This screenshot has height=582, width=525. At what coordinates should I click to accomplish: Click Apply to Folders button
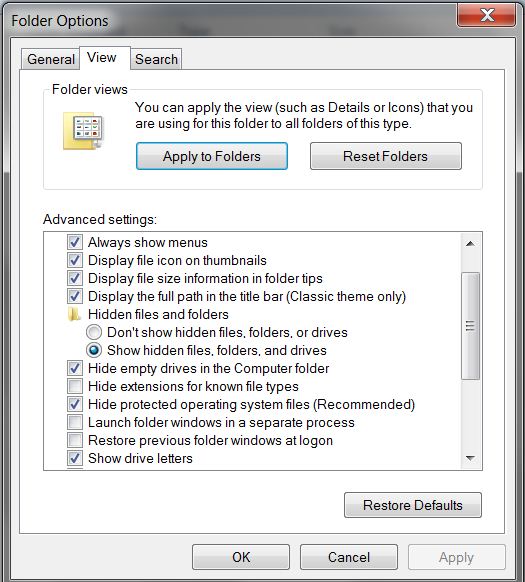(x=212, y=156)
